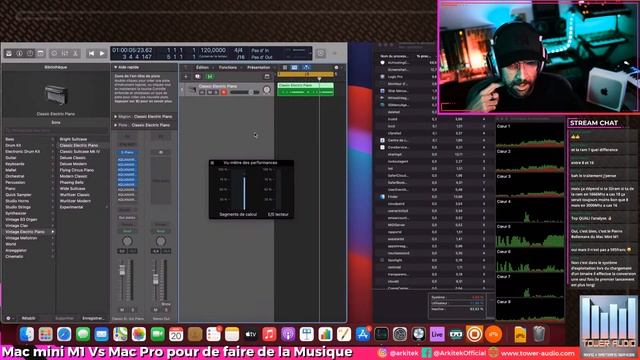Click the E-Piano instrument slot
The height and width of the screenshot is (360, 640).
pyautogui.click(x=127, y=152)
